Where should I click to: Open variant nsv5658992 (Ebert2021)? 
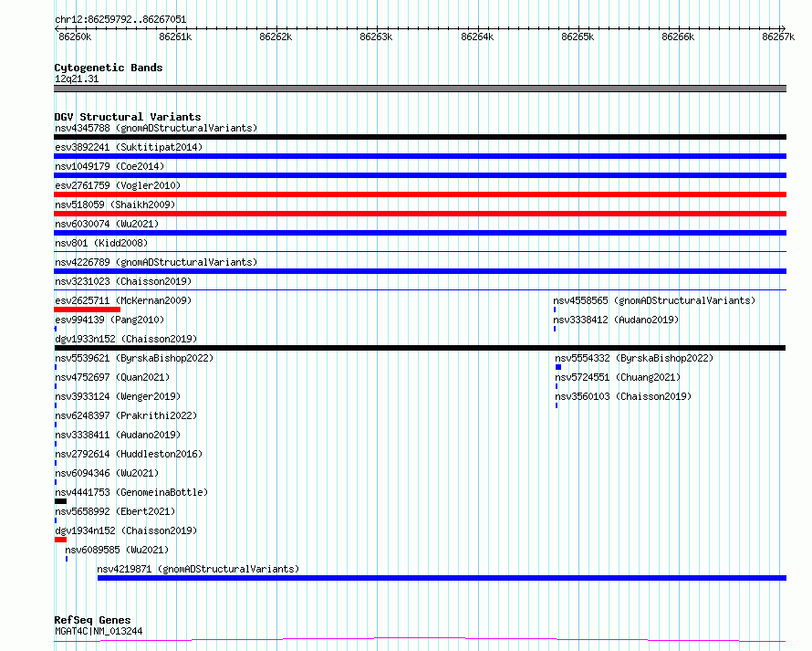[115, 511]
